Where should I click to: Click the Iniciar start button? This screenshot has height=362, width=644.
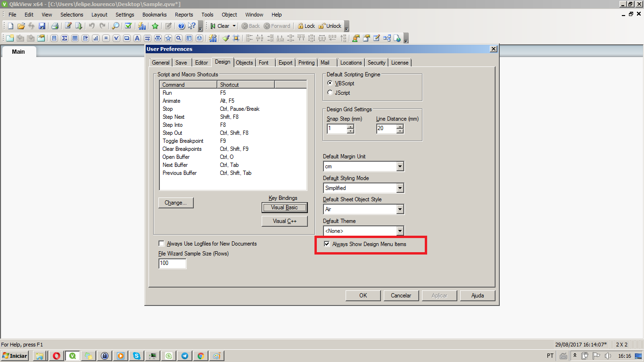[x=15, y=356]
